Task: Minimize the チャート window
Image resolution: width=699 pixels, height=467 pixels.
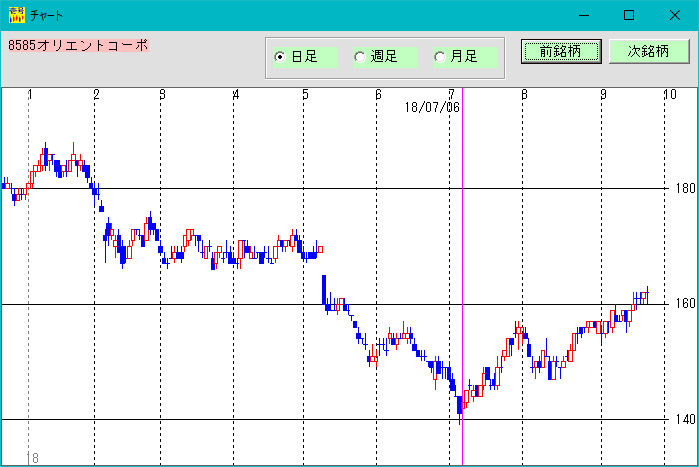Action: (584, 15)
